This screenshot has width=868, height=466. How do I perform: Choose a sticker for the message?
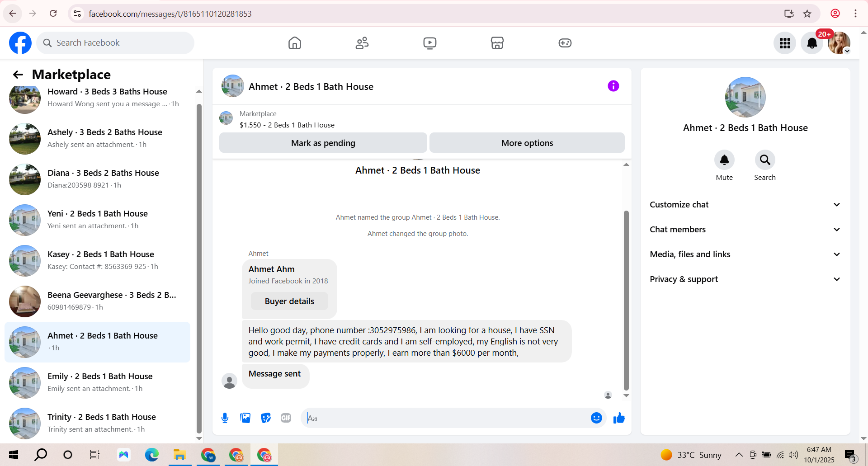tap(266, 418)
